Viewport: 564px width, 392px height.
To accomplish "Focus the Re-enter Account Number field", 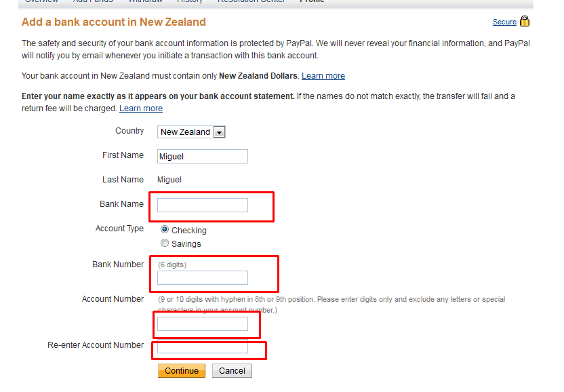I will coord(202,348).
